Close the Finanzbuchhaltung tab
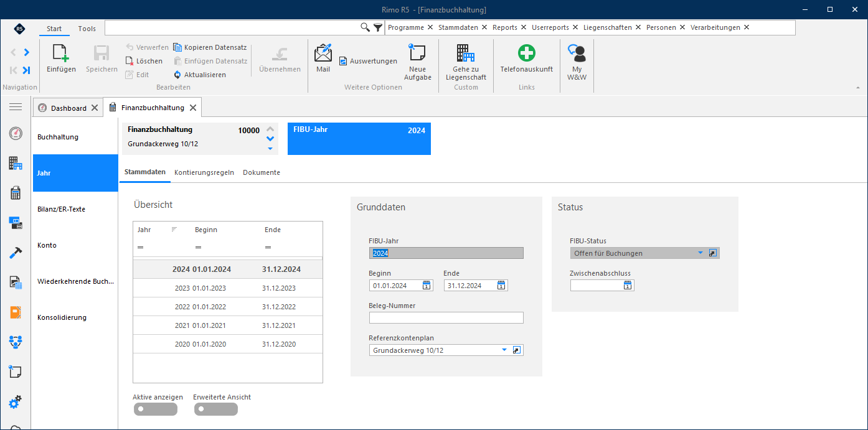The image size is (868, 430). click(x=193, y=108)
